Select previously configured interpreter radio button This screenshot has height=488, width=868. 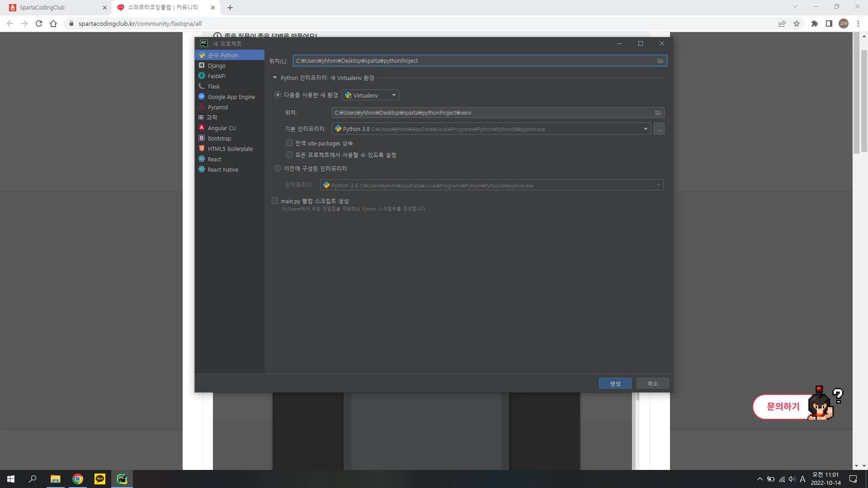point(278,169)
